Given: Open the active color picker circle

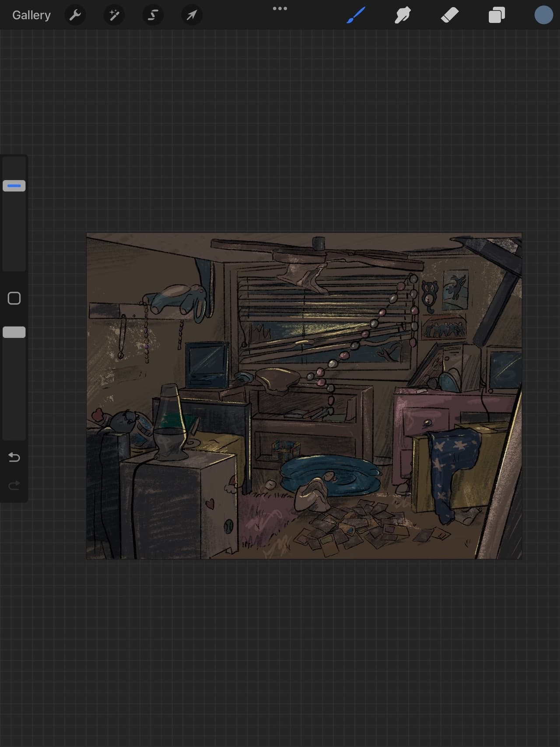Looking at the screenshot, I should coord(544,15).
